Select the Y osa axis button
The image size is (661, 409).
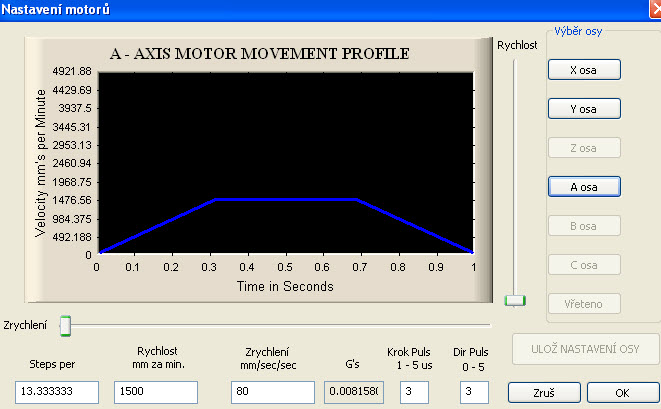(584, 109)
